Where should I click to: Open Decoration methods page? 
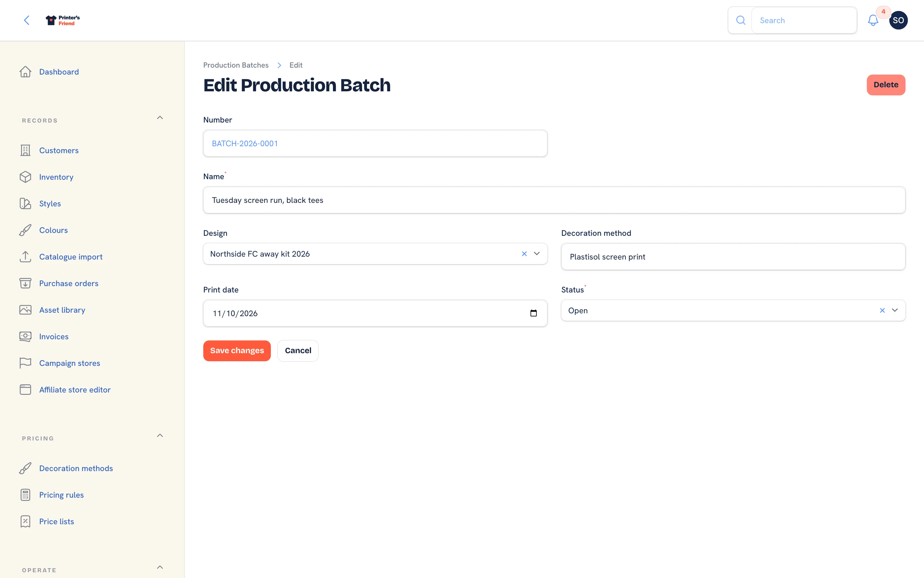pos(76,468)
